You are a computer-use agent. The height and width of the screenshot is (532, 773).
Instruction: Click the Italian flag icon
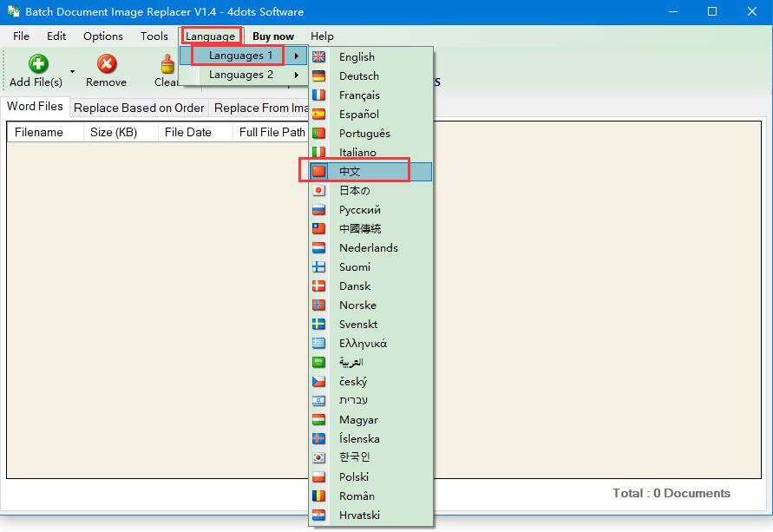point(319,152)
